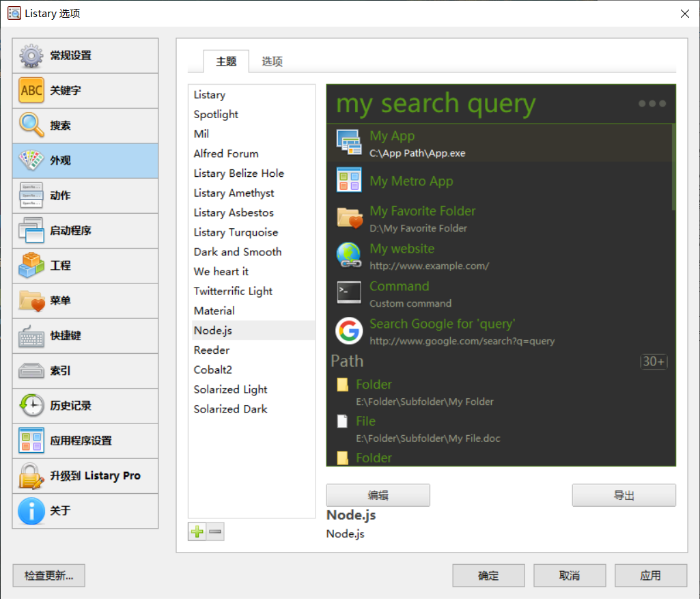Export the theme using 导出 button
Screen dimensions: 700x599
623,495
